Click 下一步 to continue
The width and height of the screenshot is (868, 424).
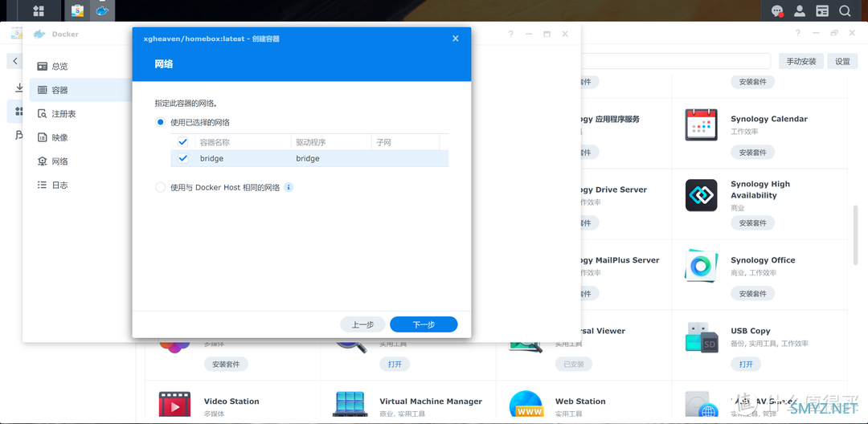click(424, 324)
